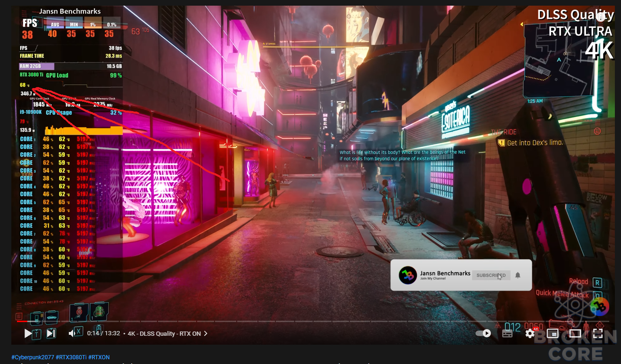Toggle the autoplay switch

[x=483, y=333]
